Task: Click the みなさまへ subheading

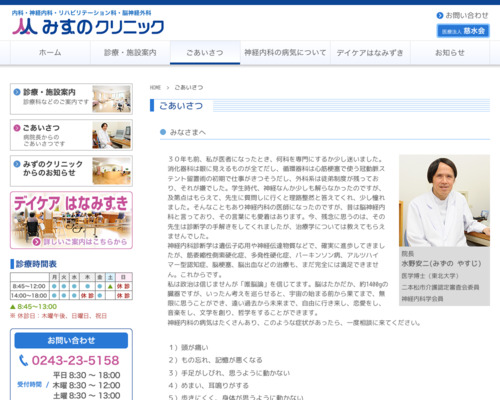Action: (188, 132)
